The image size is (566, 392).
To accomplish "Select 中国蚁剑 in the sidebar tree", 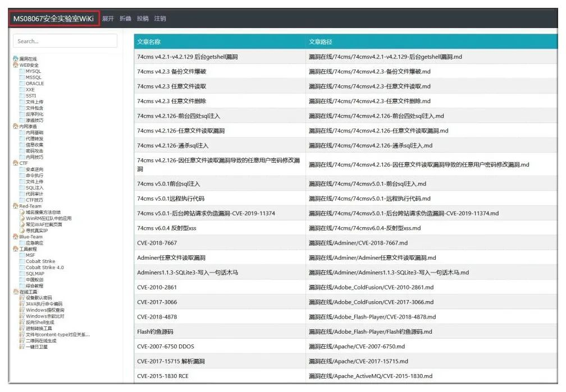I will (34, 279).
